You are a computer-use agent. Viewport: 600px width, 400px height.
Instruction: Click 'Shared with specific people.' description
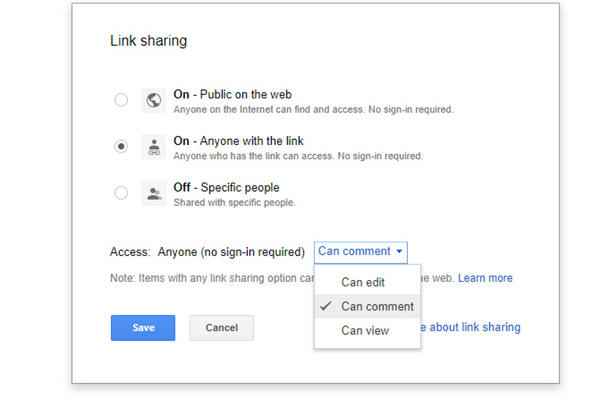click(235, 202)
